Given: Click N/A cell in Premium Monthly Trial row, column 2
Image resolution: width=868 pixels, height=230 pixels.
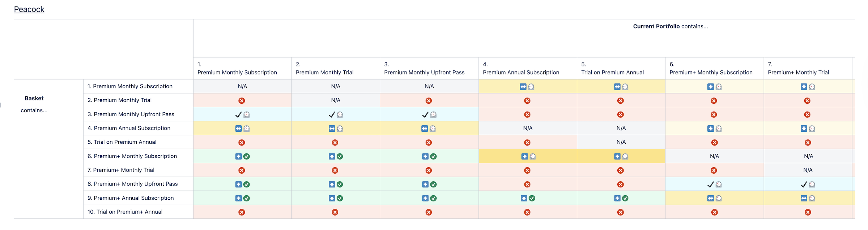Looking at the screenshot, I should tap(336, 100).
